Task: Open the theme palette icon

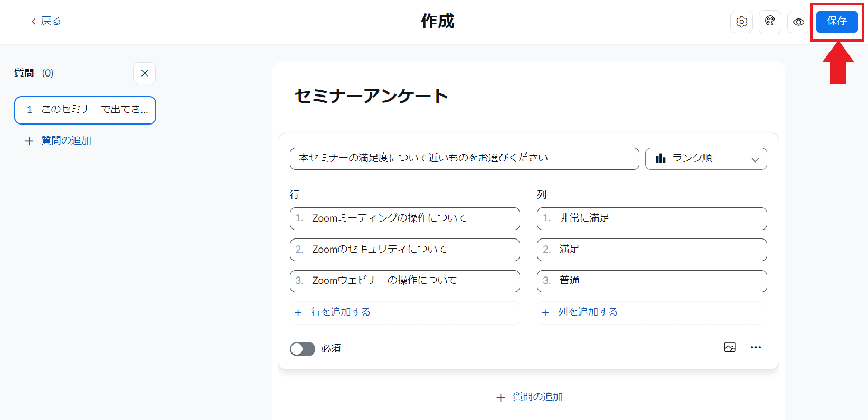Action: pos(770,22)
